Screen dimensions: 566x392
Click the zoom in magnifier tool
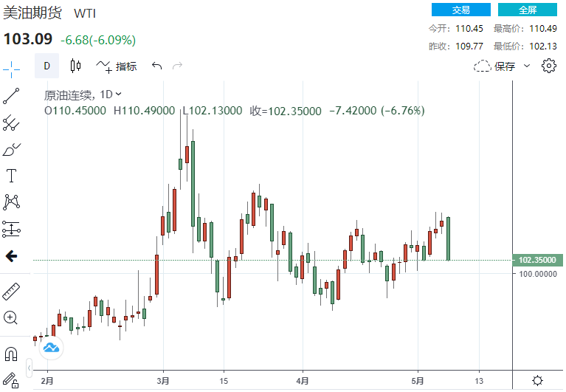(11, 318)
